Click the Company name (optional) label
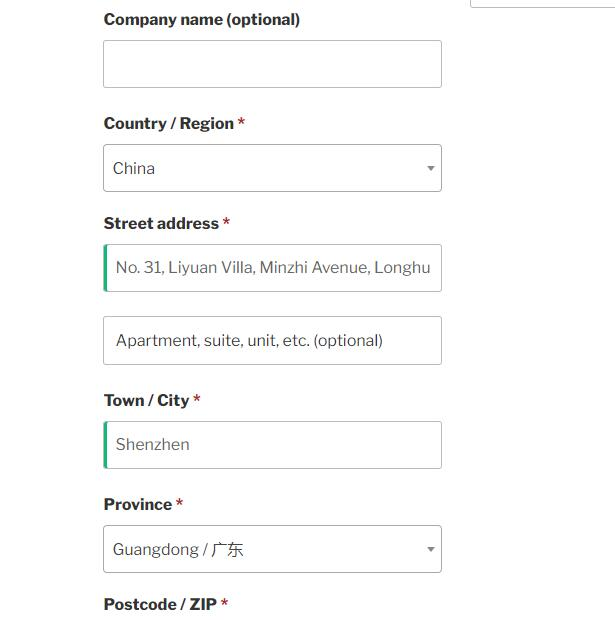 coord(202,20)
